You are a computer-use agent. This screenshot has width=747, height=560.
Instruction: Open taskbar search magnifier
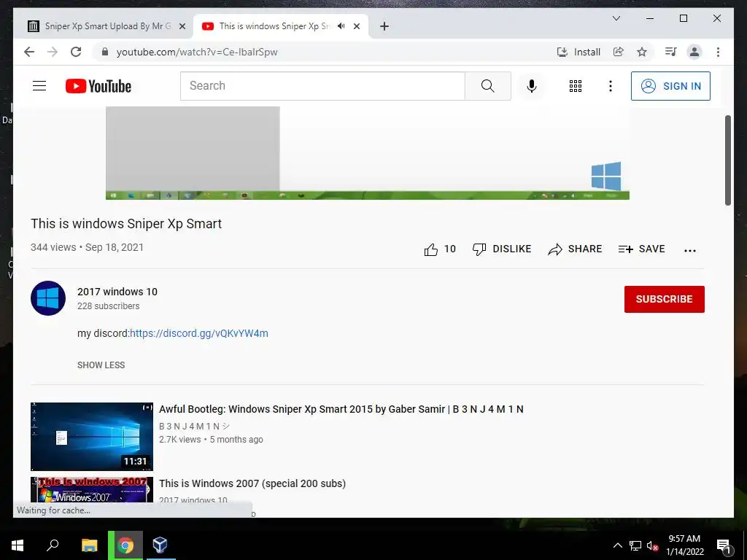[x=53, y=545]
